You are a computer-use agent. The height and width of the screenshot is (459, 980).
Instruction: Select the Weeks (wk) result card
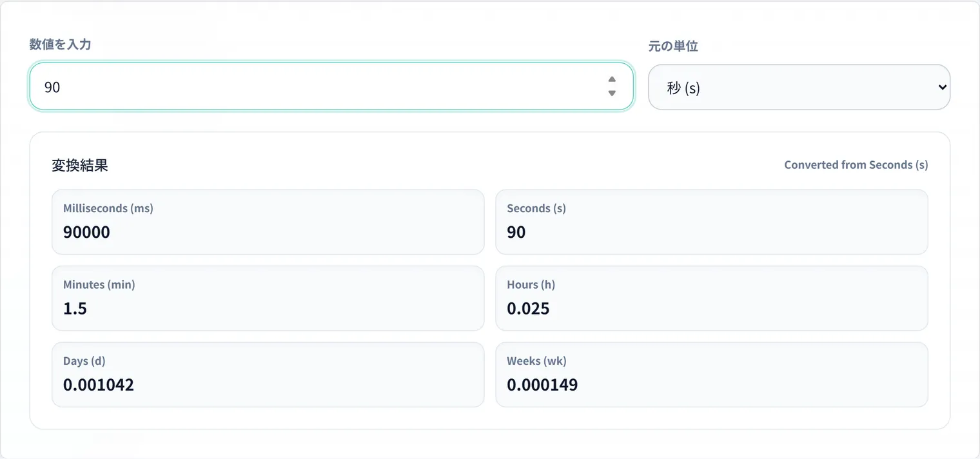point(712,375)
